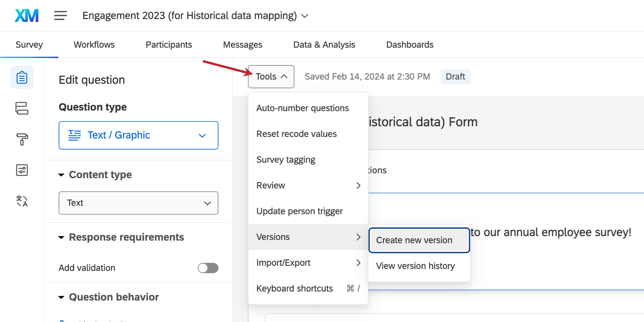Select View version history option

tap(416, 266)
